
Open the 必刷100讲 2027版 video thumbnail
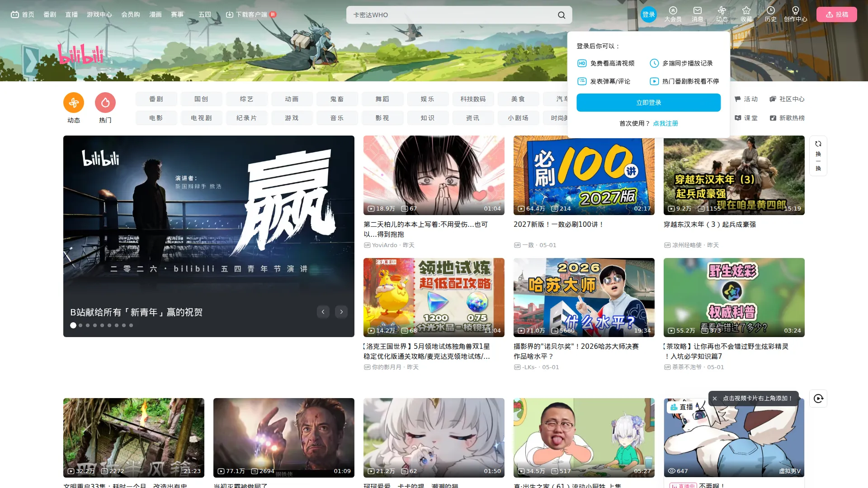click(x=584, y=175)
